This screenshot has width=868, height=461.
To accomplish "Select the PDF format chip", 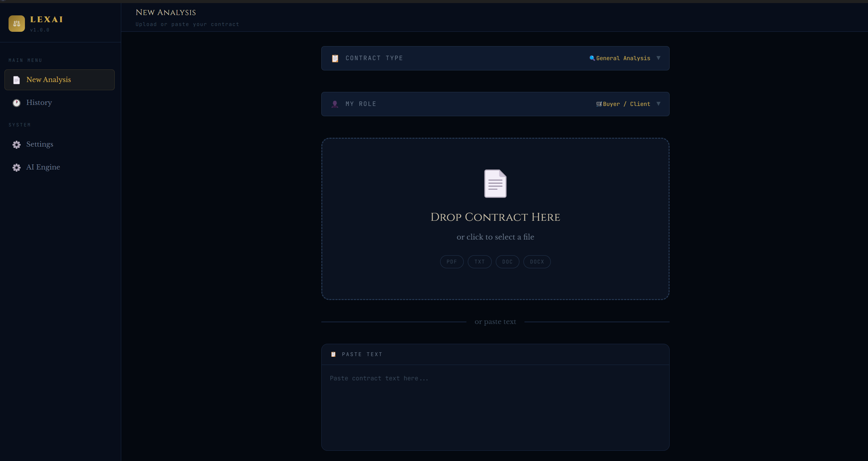I will pos(451,262).
